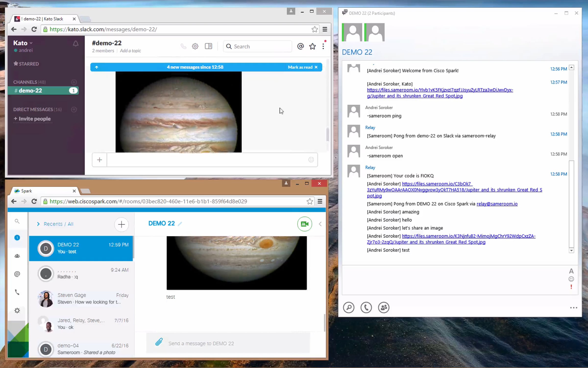This screenshot has height=368, width=588.
Task: Start video call in Spark DEMO 22
Action: [305, 224]
